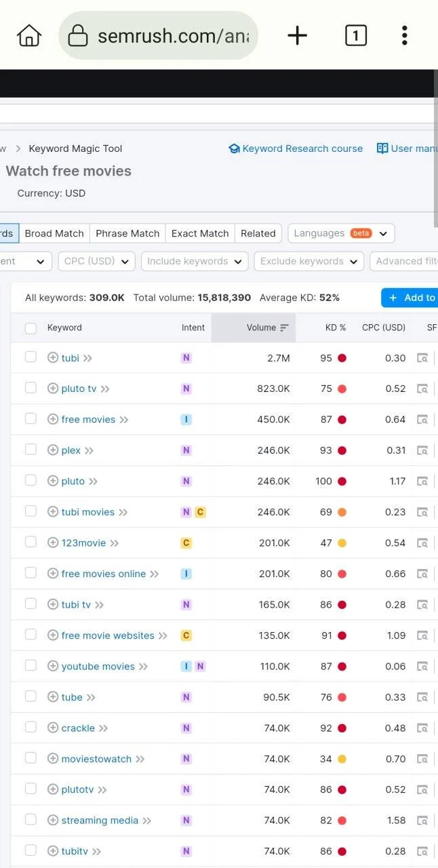Click Keyword Magic Tool breadcrumb
Image resolution: width=438 pixels, height=868 pixels.
pyautogui.click(x=75, y=149)
